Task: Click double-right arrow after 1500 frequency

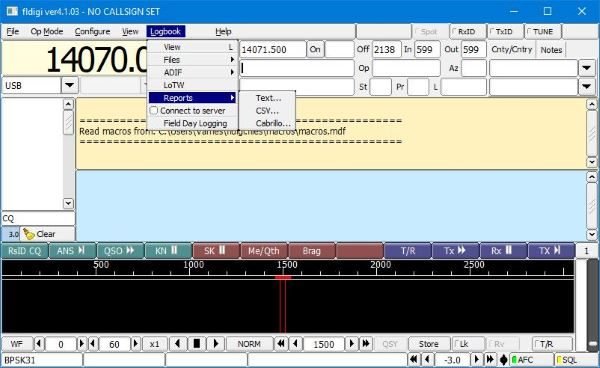Action: click(366, 344)
